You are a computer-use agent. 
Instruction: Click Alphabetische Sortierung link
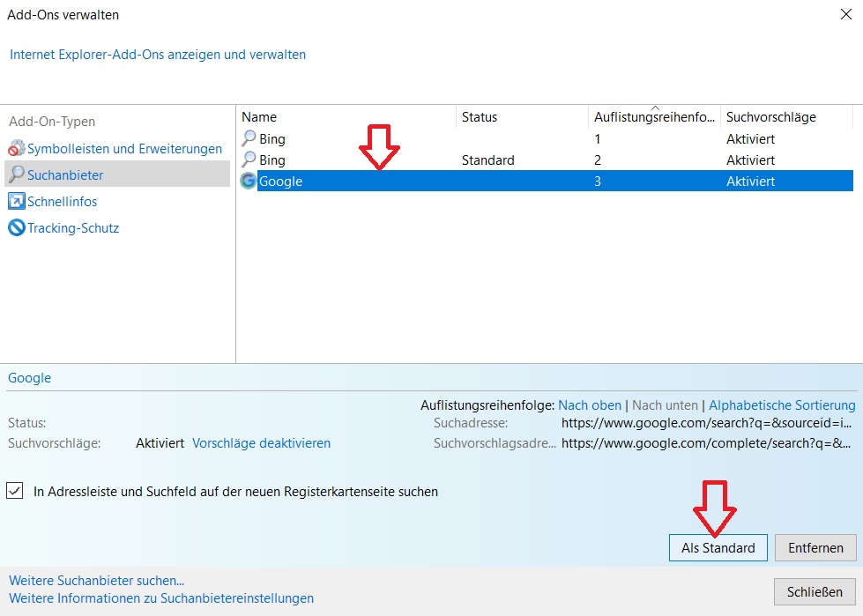pos(782,405)
